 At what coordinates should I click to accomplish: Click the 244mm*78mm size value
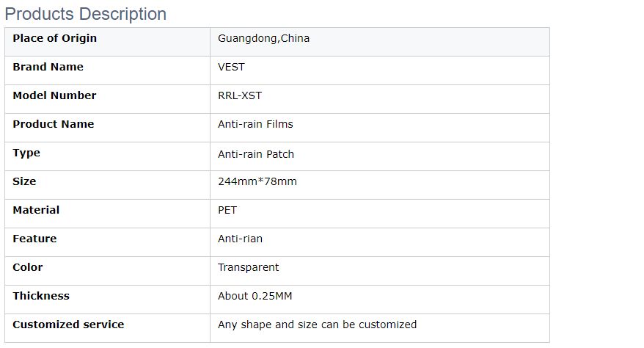pos(257,181)
